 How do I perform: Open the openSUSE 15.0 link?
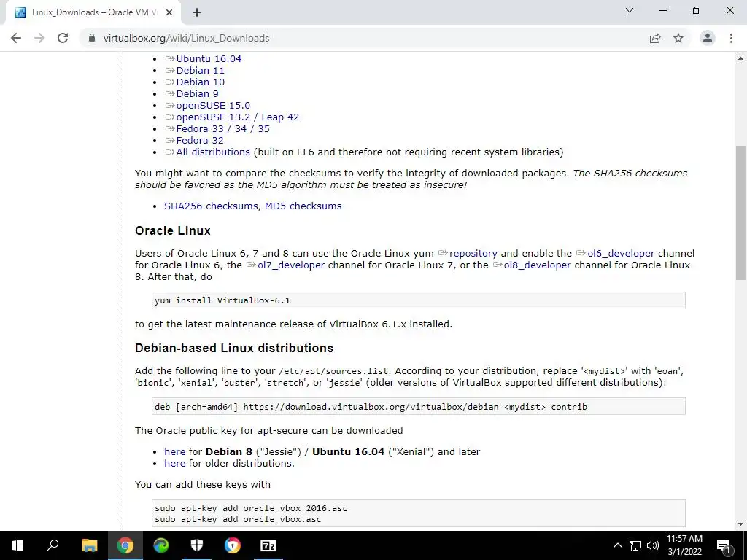click(213, 105)
